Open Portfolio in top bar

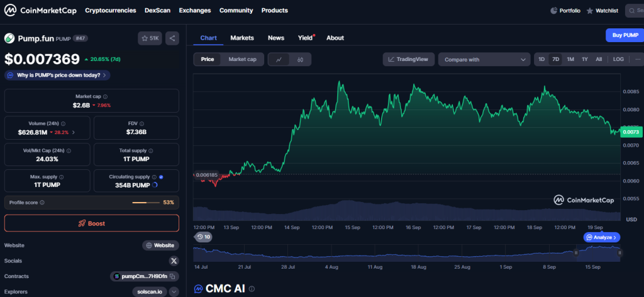565,11
